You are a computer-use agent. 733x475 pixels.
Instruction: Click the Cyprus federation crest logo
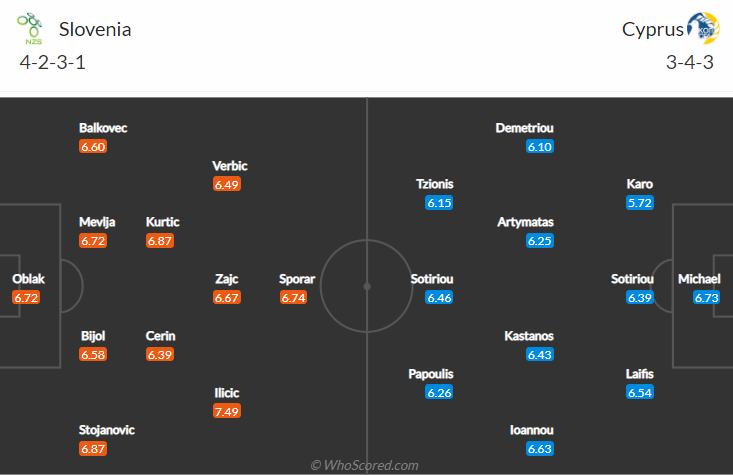[x=703, y=28]
